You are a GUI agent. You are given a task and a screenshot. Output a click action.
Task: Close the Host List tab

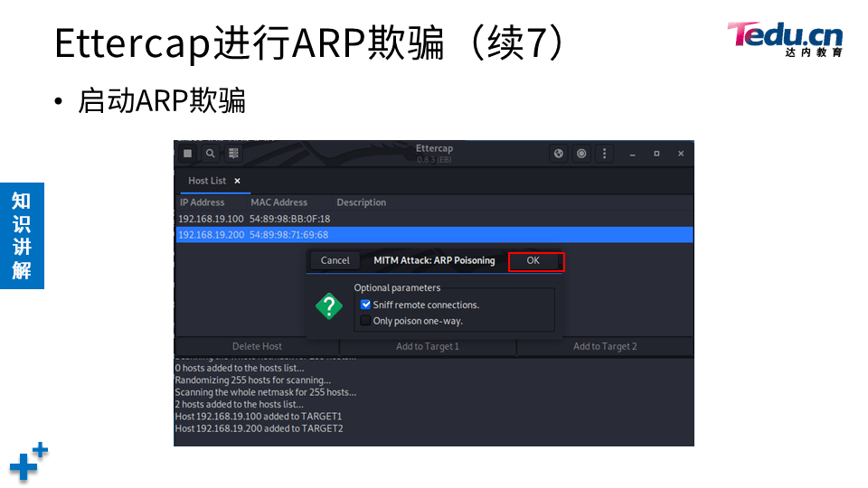[237, 181]
